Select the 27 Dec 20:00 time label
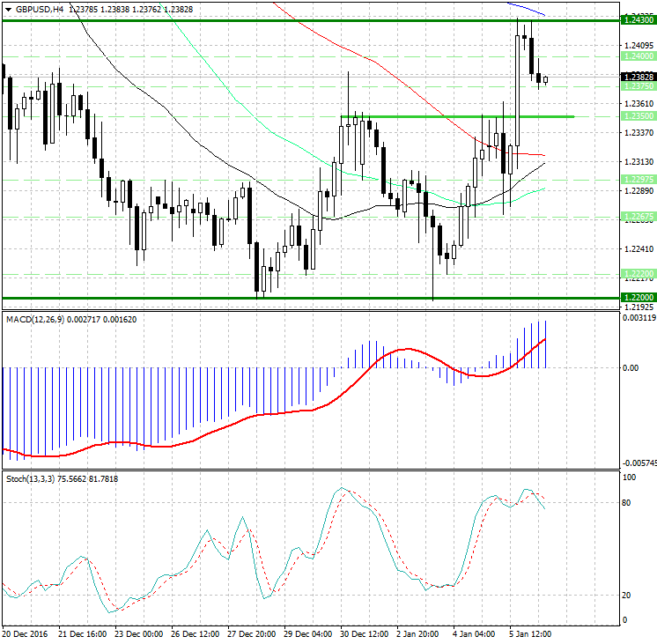This screenshot has height=644, width=657. pyautogui.click(x=253, y=633)
